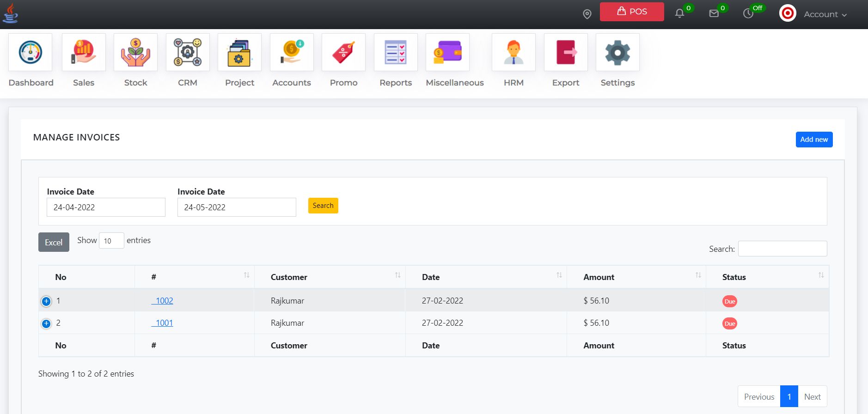Viewport: 868px width, 414px height.
Task: Click date 27-02-2022 in row 2
Action: point(442,323)
